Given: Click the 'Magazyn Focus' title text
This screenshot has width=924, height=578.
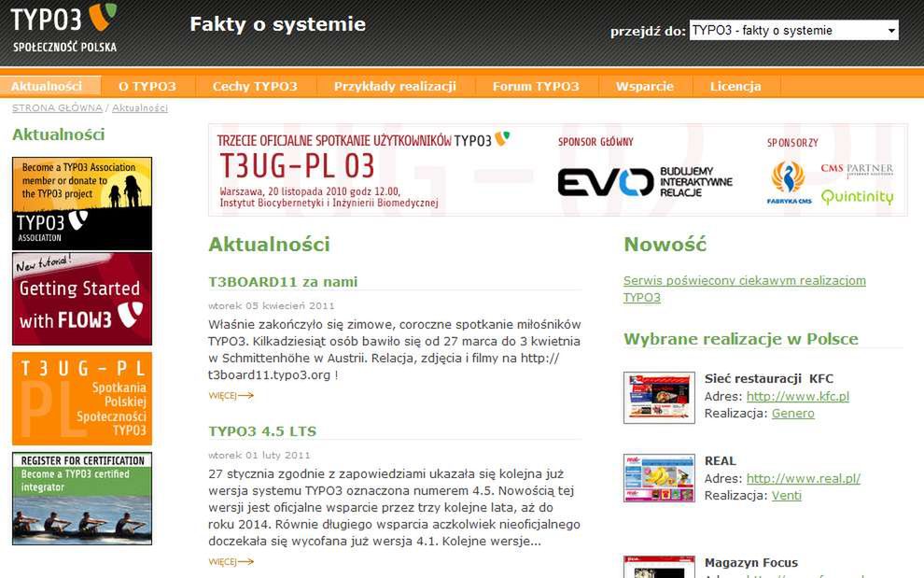Looking at the screenshot, I should (751, 563).
